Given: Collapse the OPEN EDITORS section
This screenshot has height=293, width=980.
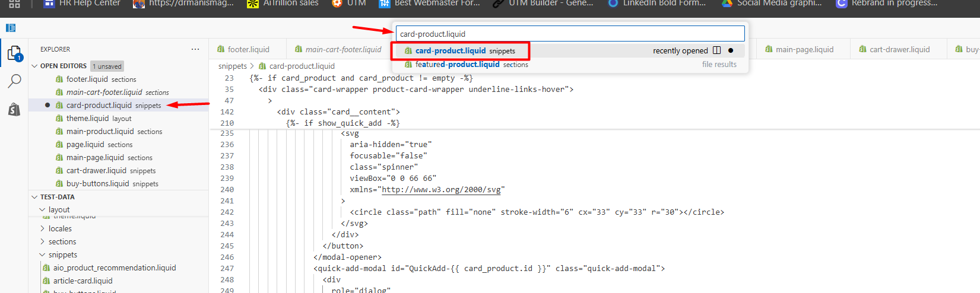Looking at the screenshot, I should (x=34, y=66).
